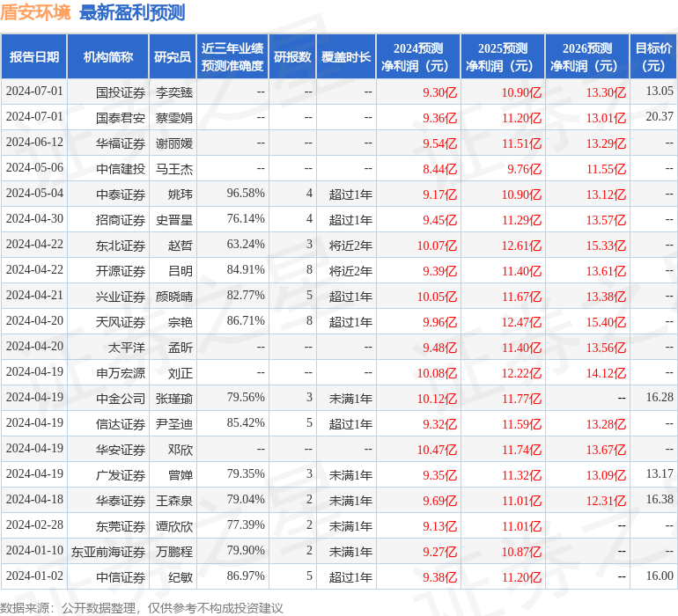Image resolution: width=678 pixels, height=616 pixels.
Task: Click accuracy value 76.14%
Action: click(246, 219)
